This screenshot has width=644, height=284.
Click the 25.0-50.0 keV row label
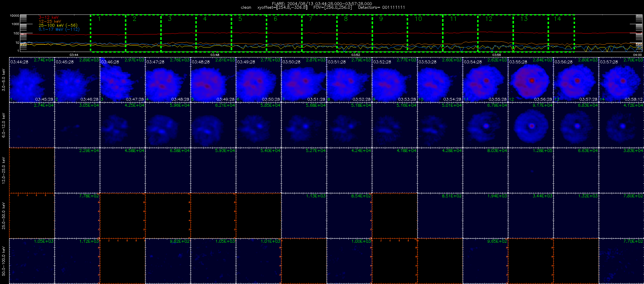tap(4, 216)
